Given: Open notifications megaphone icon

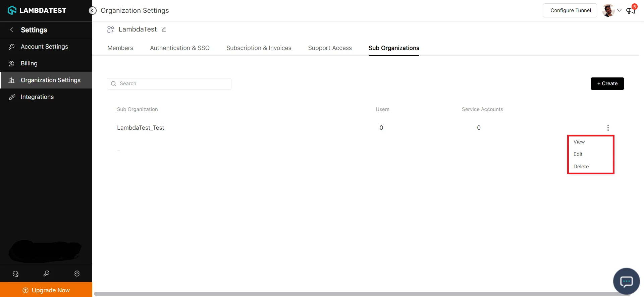Looking at the screenshot, I should [631, 11].
